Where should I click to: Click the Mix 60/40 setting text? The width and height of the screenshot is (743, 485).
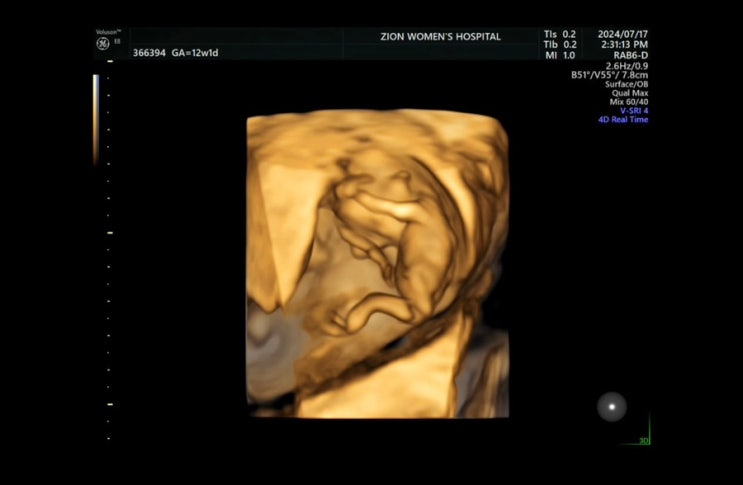629,102
